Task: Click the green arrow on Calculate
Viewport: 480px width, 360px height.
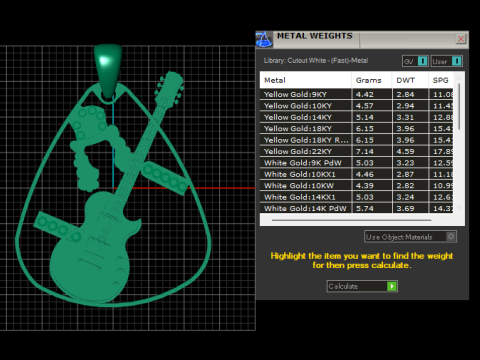Action: coord(392,286)
